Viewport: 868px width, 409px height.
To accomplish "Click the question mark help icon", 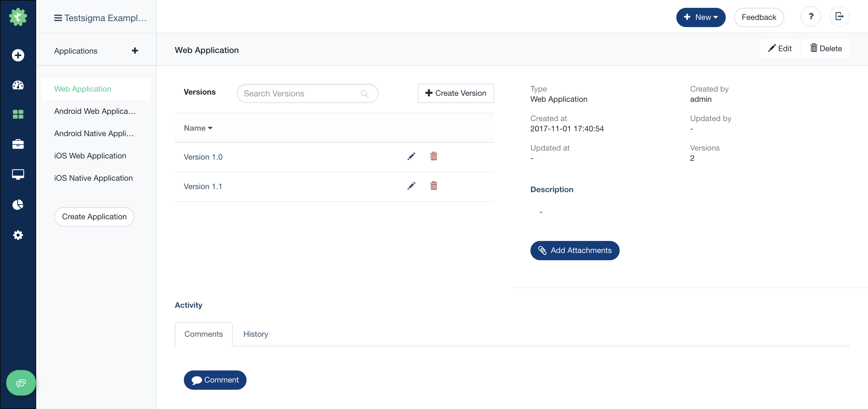I will click(810, 17).
